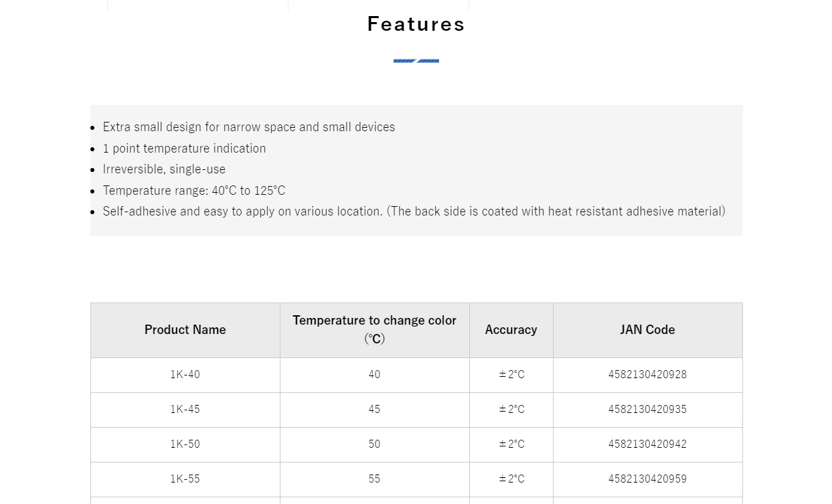Click the ±2°C accuracy for 1K-40
Viewport: 832px width, 504px height.
[x=511, y=375]
